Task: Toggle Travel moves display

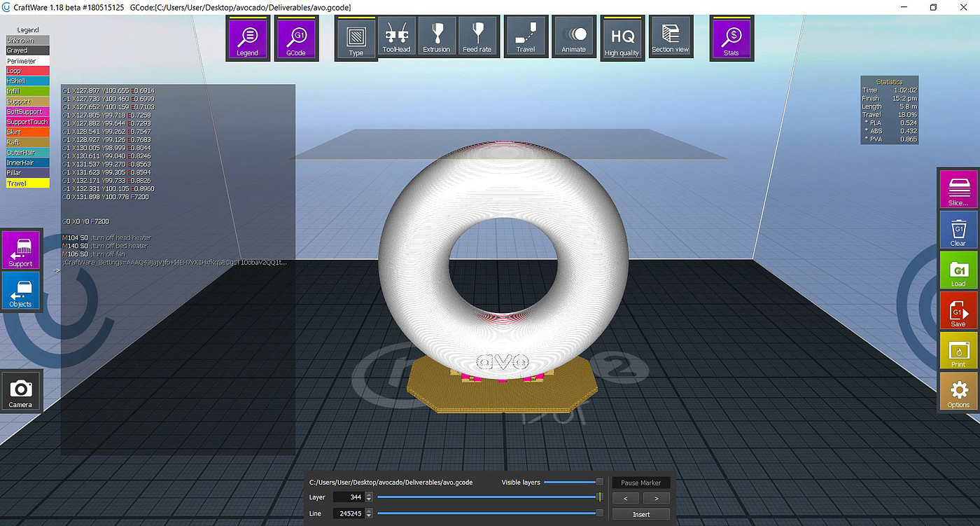Action: pos(526,36)
